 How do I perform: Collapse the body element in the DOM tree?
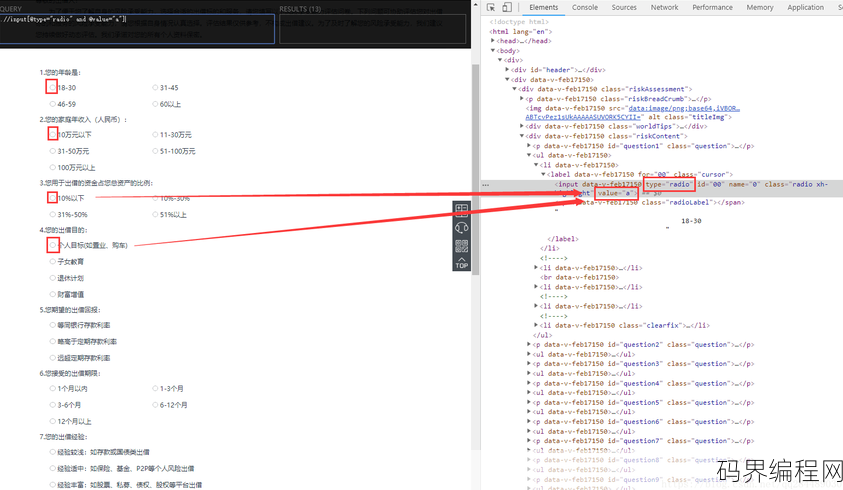(492, 51)
